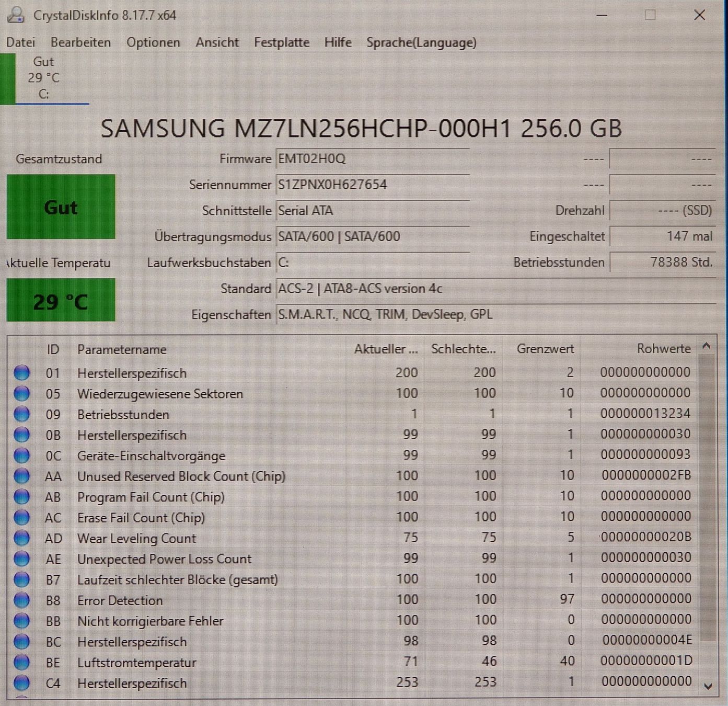Open the Bearbeiten menu
The width and height of the screenshot is (728, 706).
(80, 42)
